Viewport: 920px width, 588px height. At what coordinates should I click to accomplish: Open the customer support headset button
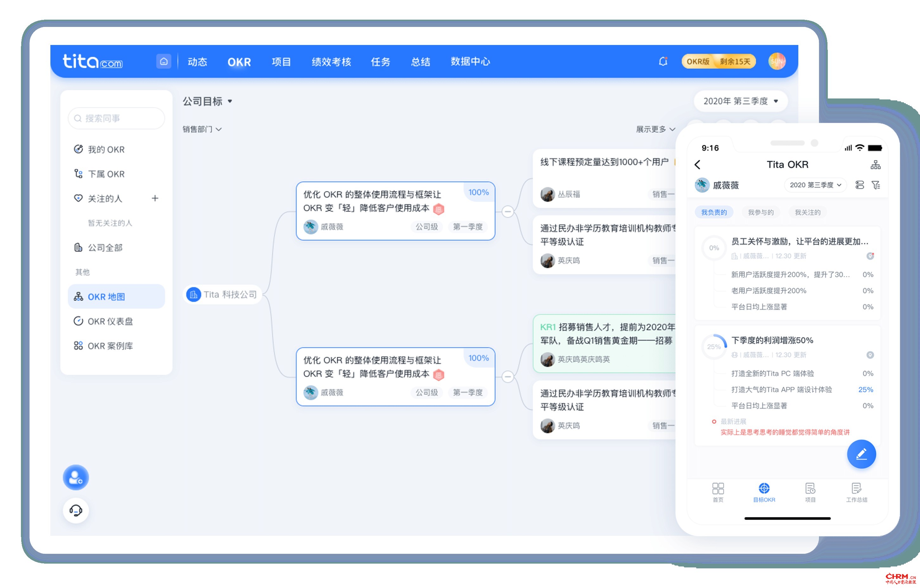[76, 510]
